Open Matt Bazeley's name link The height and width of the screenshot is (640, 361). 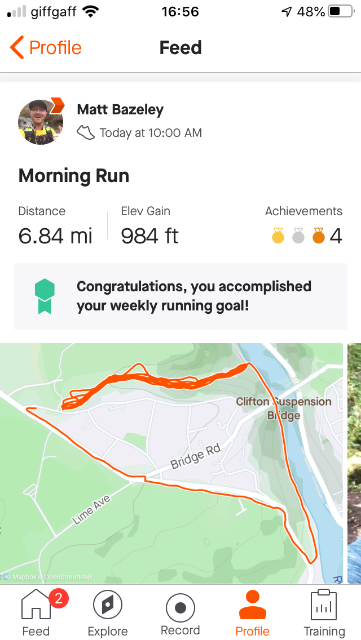click(120, 109)
